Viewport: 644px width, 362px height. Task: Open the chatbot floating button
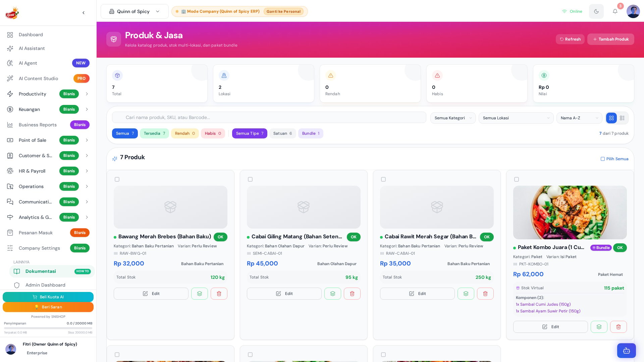[627, 351]
